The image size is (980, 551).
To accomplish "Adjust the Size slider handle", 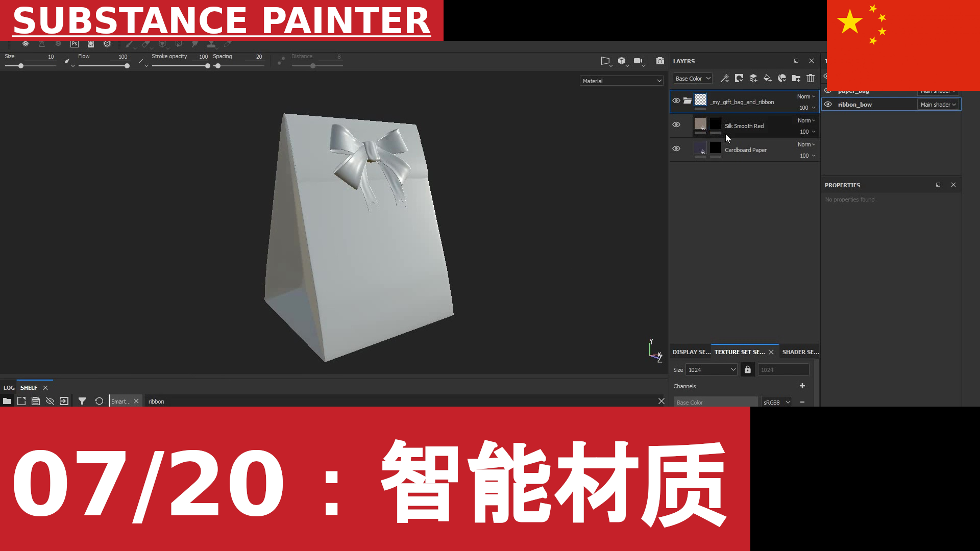I will [21, 66].
